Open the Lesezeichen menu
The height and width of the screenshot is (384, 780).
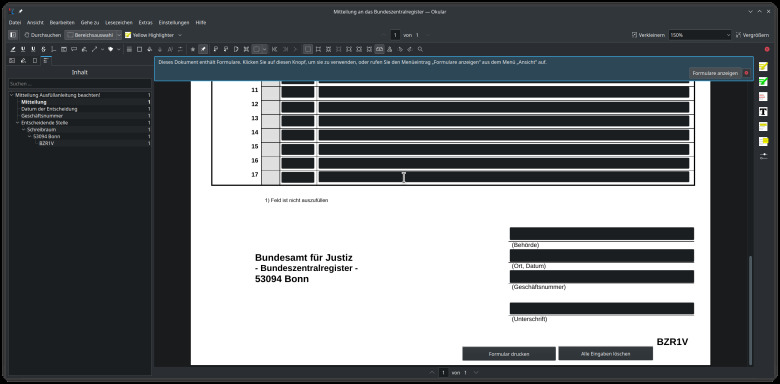click(119, 22)
